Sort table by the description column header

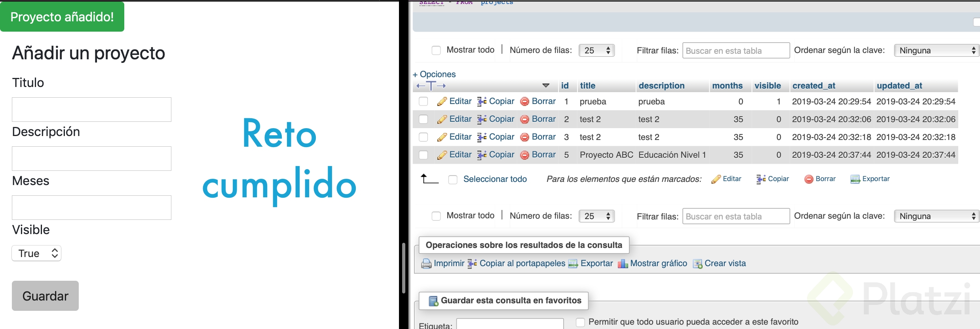(x=661, y=86)
